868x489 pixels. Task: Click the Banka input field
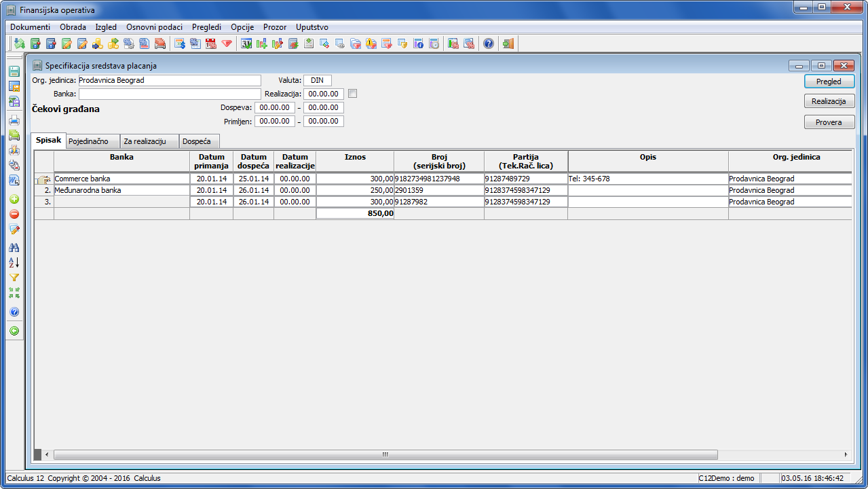(x=170, y=94)
